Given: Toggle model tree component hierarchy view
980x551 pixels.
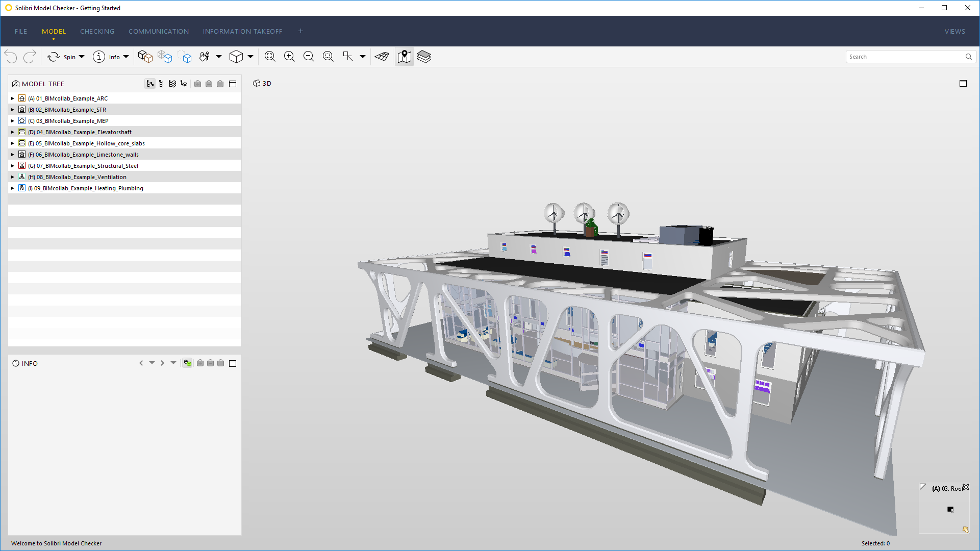Looking at the screenshot, I should tap(161, 84).
